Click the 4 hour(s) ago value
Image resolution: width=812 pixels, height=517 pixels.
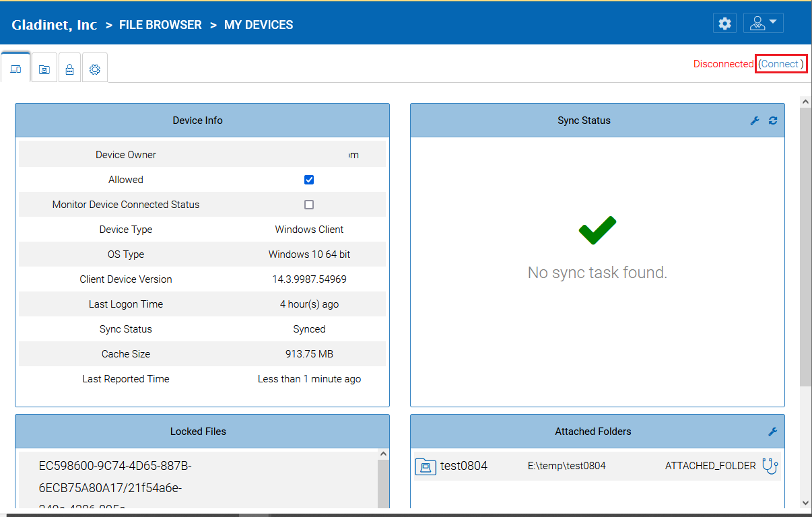click(309, 304)
